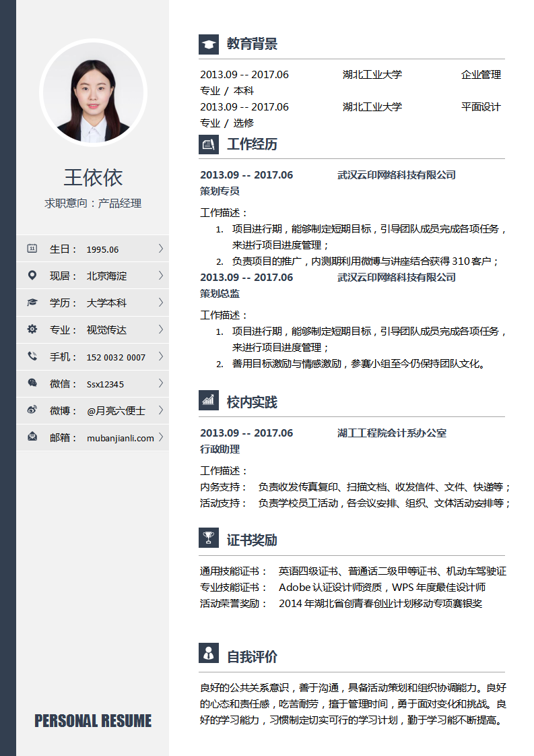The height and width of the screenshot is (756, 534).
Task: Click the education value 大学本科
Action: 106,303
